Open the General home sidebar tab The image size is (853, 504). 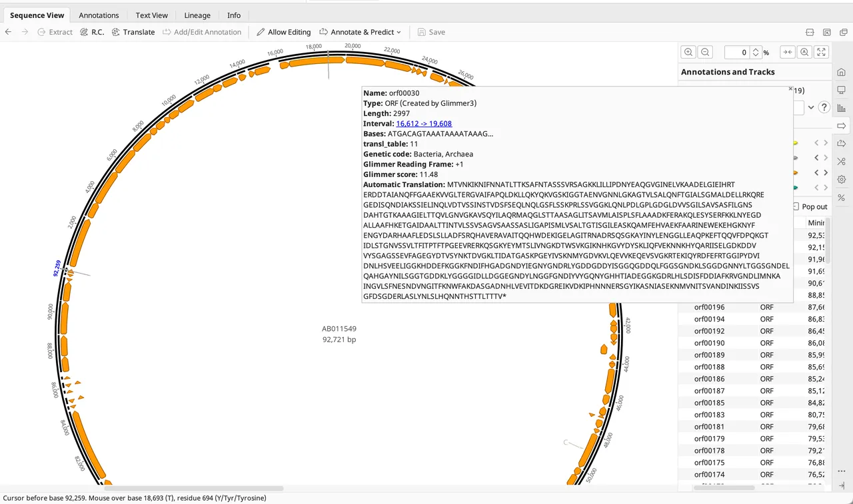click(x=842, y=72)
